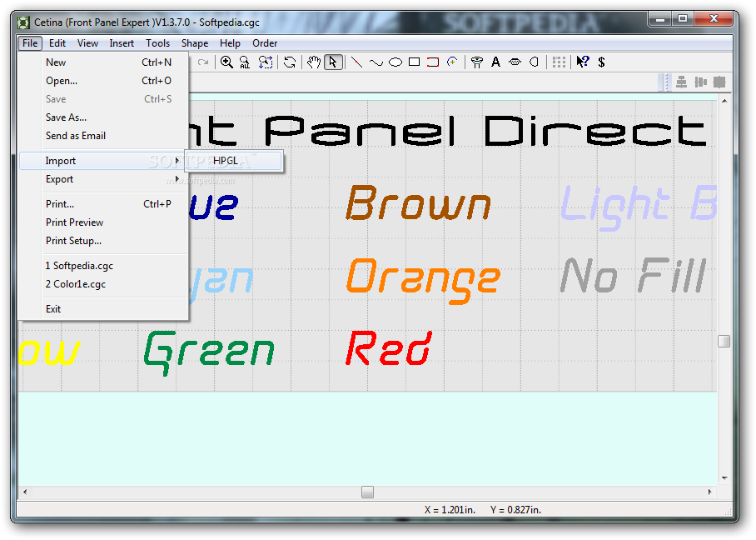Click the Brown text object on canvas
Viewport: 756px width, 540px height.
419,203
